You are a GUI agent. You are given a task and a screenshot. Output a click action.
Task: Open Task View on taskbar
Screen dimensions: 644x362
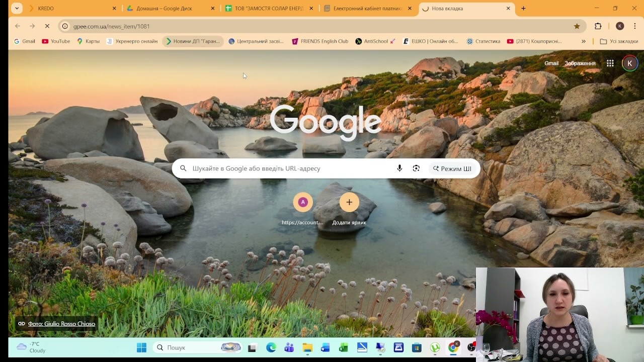[x=252, y=347]
